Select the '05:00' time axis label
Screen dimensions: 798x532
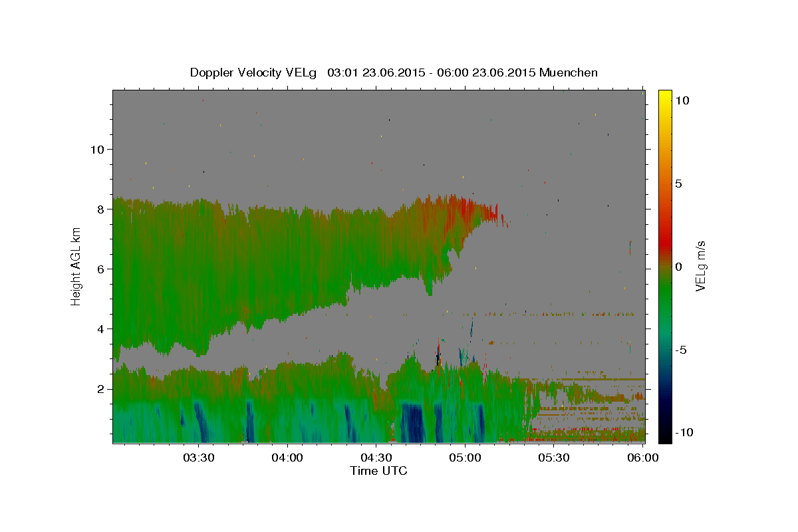465,458
